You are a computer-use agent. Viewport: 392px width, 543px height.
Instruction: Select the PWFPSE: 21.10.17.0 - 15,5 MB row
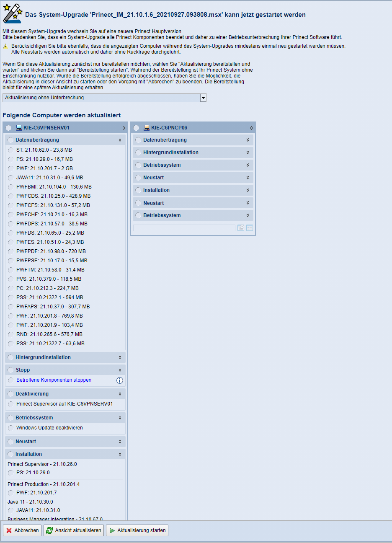point(65,261)
